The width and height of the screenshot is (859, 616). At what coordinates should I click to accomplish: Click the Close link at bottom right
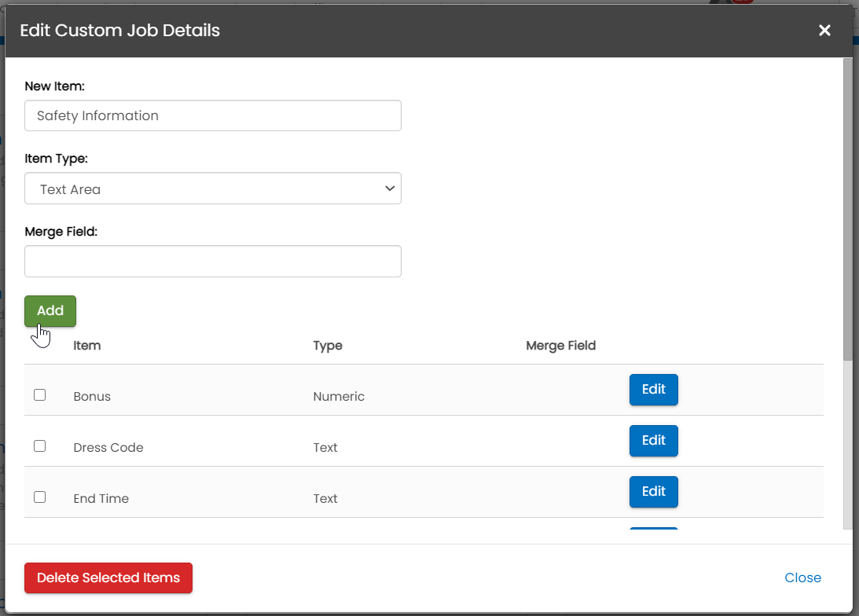click(802, 578)
